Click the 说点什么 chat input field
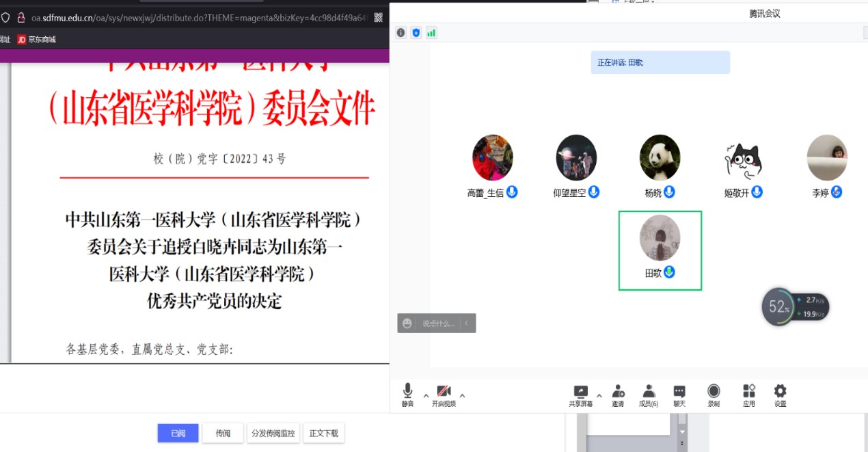 pos(437,323)
